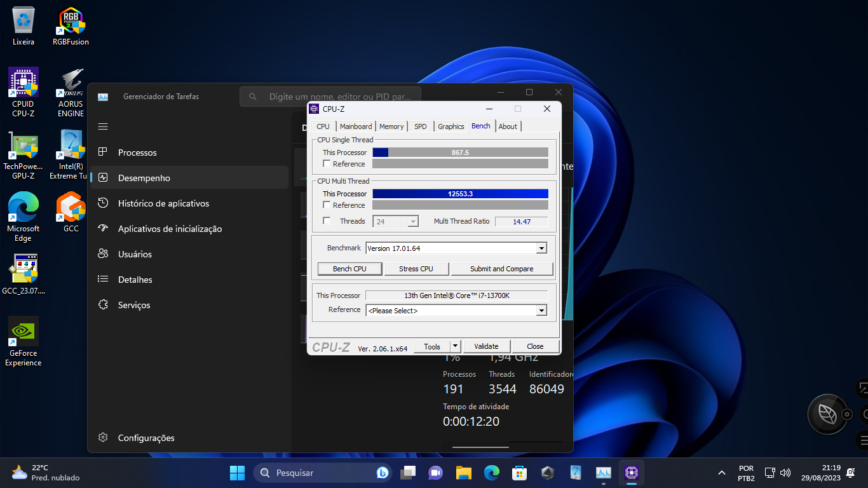The width and height of the screenshot is (868, 488).
Task: Open notification center bell icon
Action: pos(850,473)
